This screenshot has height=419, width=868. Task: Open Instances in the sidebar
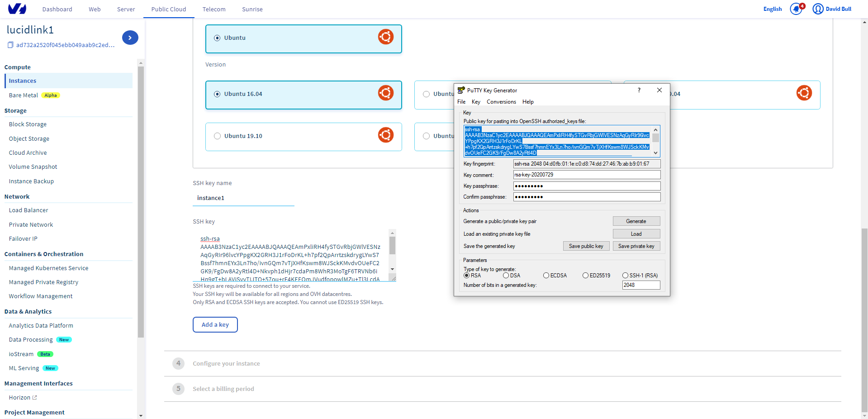point(69,81)
